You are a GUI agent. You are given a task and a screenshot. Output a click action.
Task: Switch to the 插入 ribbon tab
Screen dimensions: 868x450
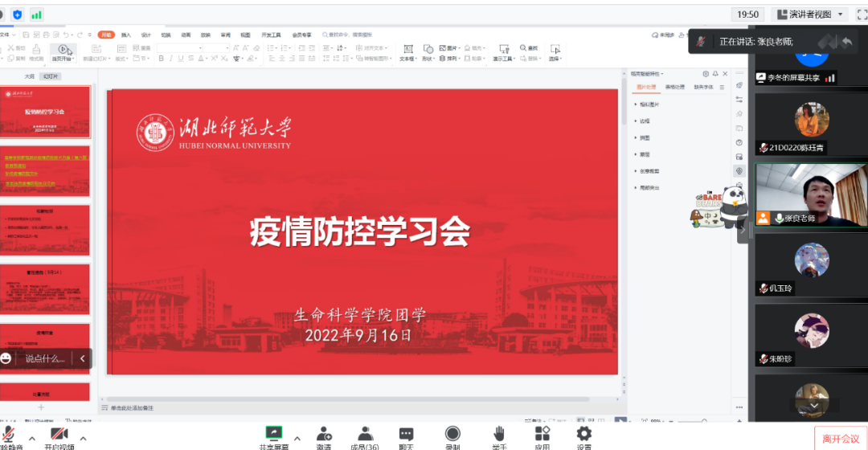(x=126, y=35)
